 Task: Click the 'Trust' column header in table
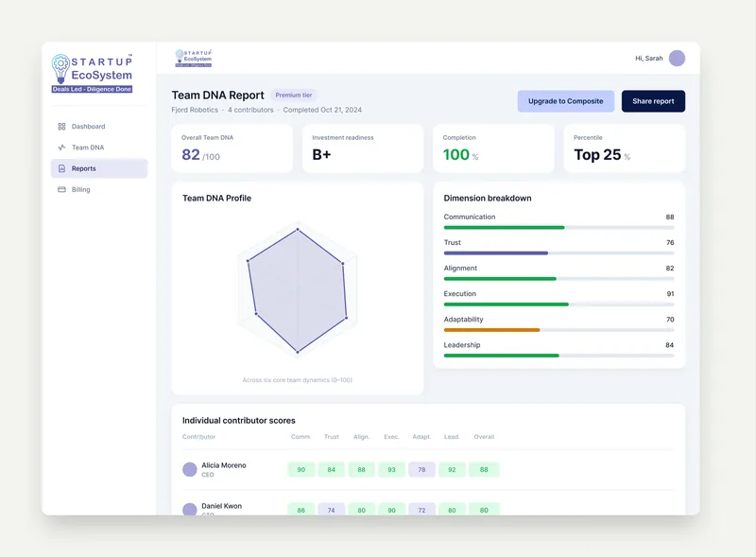332,437
